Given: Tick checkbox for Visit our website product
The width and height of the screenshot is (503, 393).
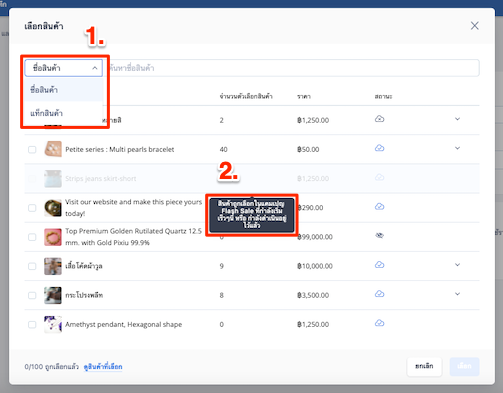Looking at the screenshot, I should (x=32, y=208).
